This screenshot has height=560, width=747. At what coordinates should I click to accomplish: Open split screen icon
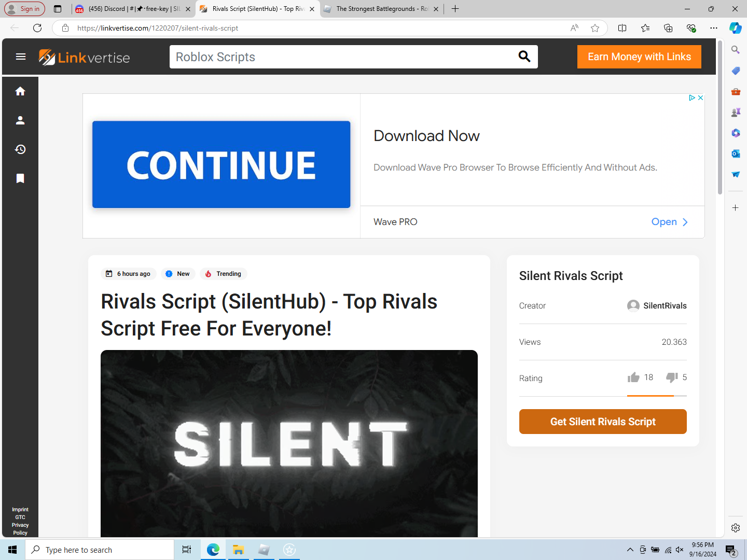[x=622, y=28]
